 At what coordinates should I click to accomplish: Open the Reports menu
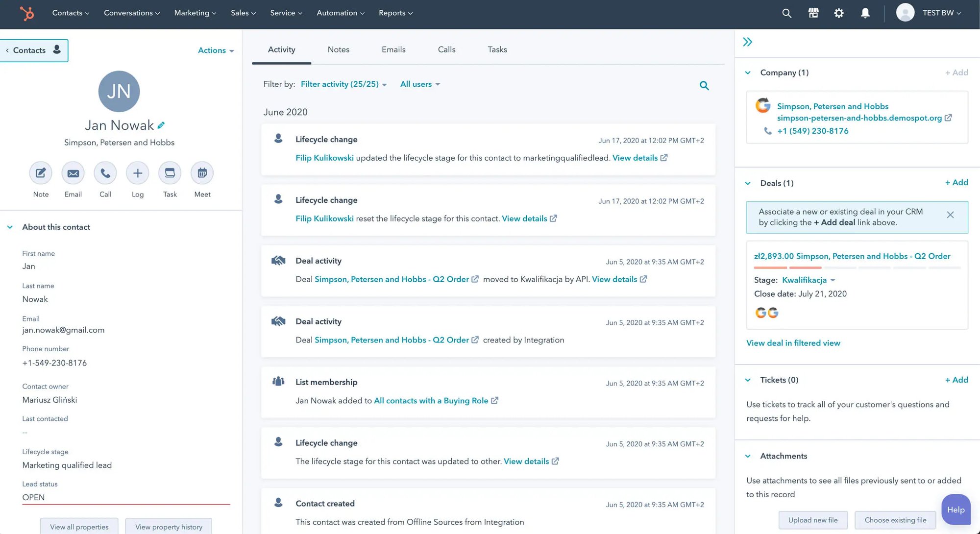pos(395,13)
